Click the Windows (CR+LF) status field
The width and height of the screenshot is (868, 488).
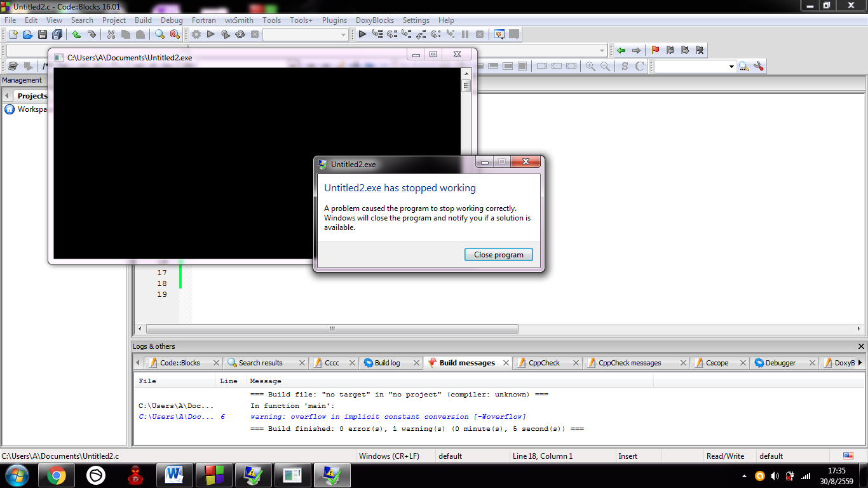(389, 456)
